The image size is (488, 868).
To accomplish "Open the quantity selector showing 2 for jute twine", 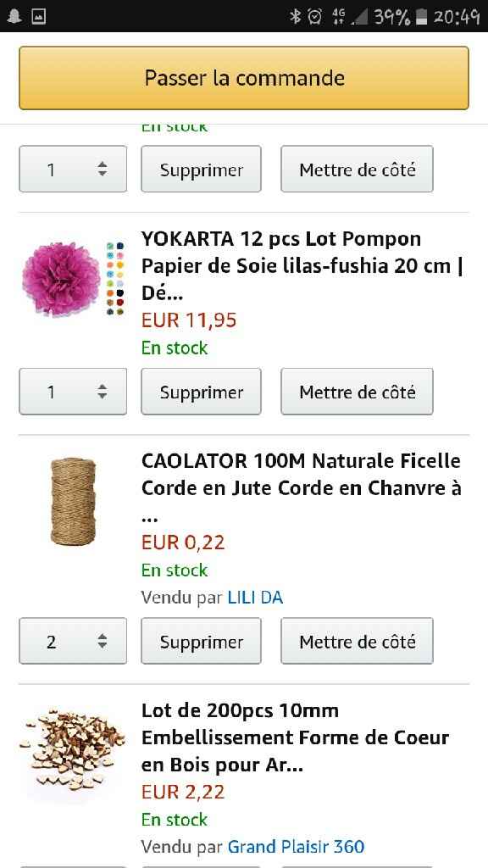I will tap(73, 641).
